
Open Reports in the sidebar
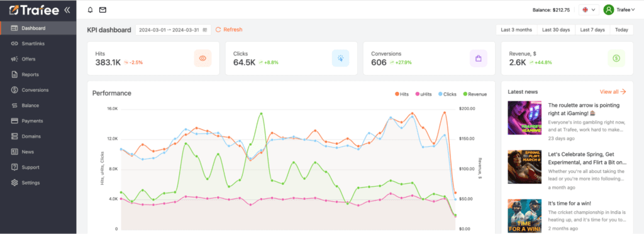coord(38,75)
